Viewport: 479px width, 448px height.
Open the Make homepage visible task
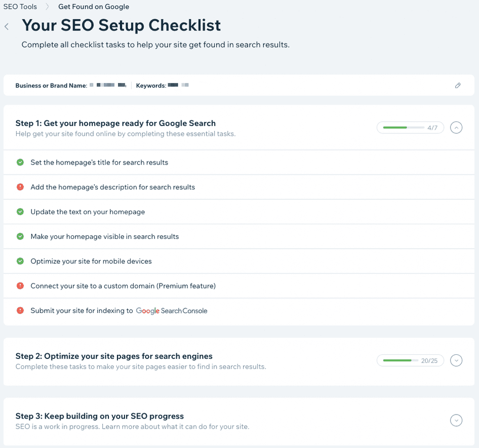(103, 236)
